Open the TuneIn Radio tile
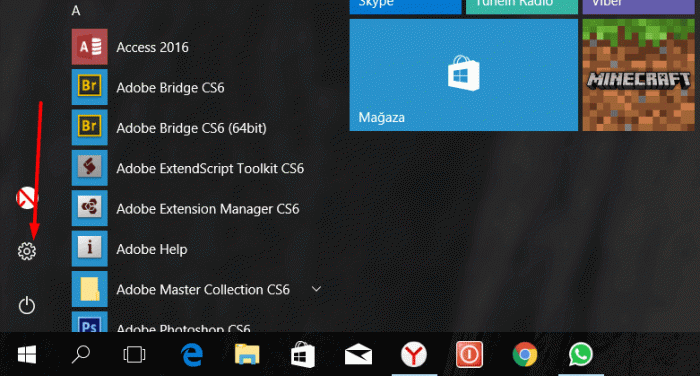700x376 pixels. 522,7
